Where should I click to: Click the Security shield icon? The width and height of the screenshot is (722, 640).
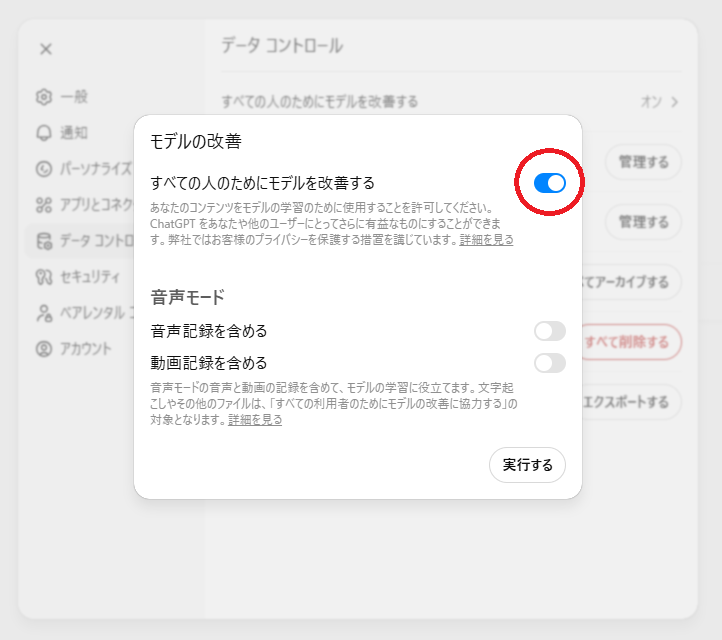tap(43, 276)
